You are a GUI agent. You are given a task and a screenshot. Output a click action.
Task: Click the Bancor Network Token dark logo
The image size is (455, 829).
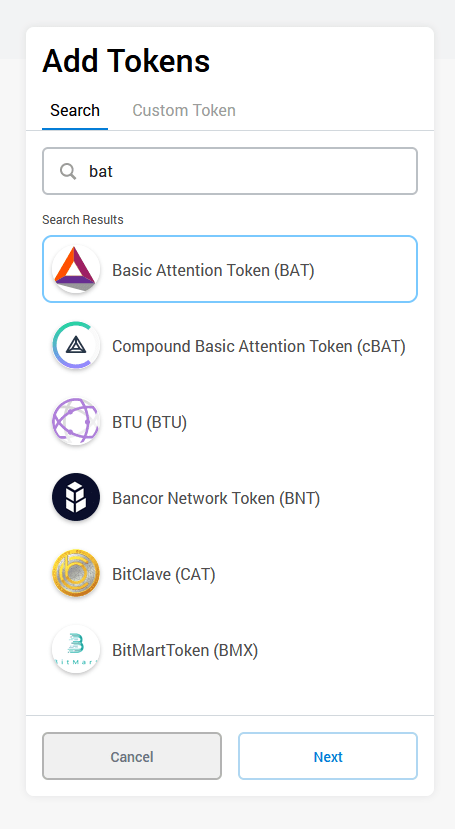(x=76, y=498)
